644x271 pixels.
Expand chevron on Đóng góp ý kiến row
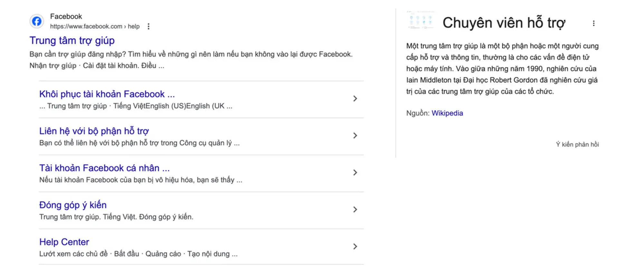tap(355, 210)
